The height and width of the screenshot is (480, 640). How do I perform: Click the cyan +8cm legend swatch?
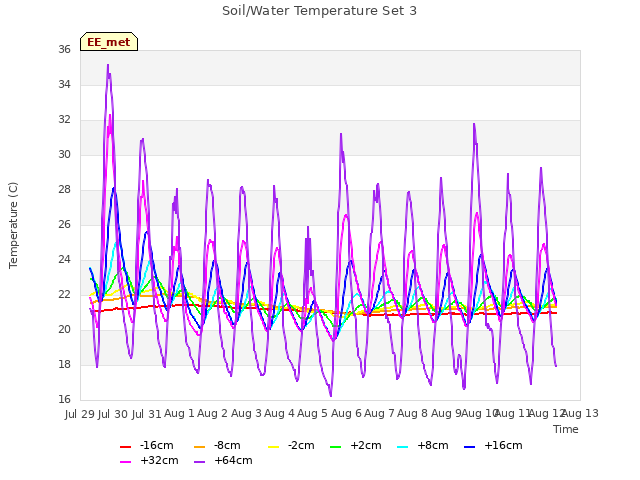coord(402,447)
